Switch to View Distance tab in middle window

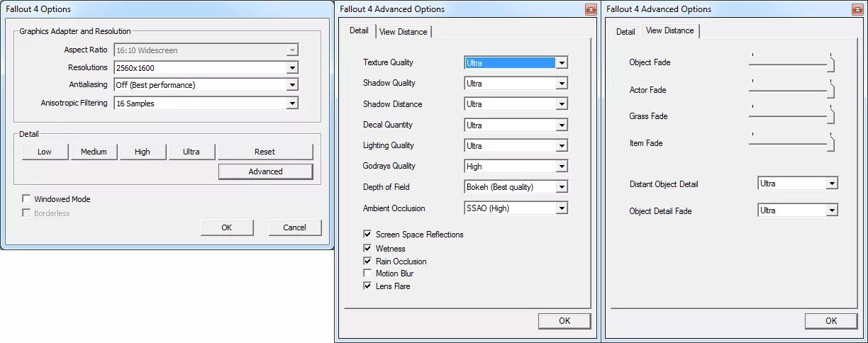click(x=403, y=32)
